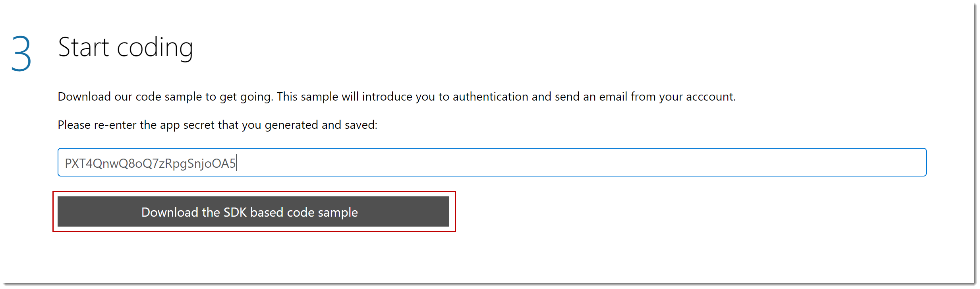980x289 pixels.
Task: Place cursor at start of the secret text
Action: tap(65, 163)
